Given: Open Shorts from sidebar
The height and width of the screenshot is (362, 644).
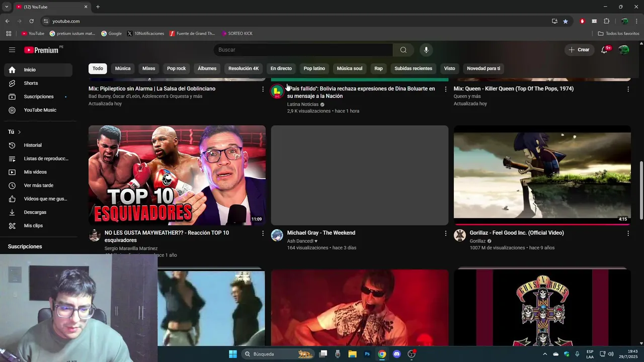Looking at the screenshot, I should point(38,83).
